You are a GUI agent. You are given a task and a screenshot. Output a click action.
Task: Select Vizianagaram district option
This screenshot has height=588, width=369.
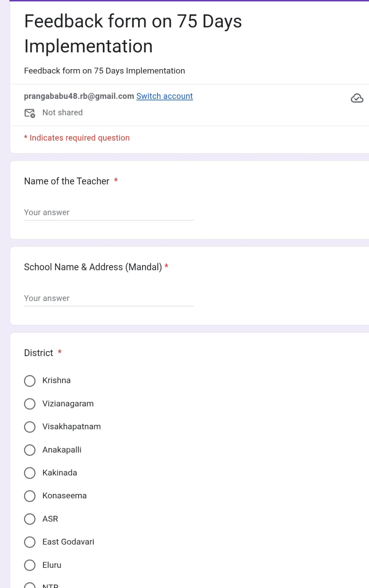(x=30, y=404)
